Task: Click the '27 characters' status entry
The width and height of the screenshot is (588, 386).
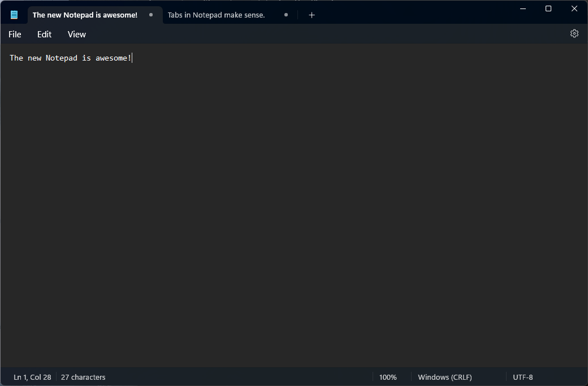Action: click(x=83, y=377)
